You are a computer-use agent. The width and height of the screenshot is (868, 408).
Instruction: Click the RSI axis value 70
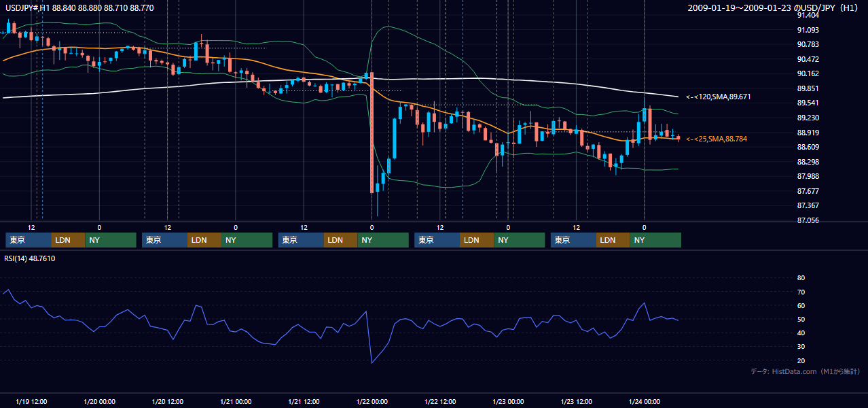(801, 292)
